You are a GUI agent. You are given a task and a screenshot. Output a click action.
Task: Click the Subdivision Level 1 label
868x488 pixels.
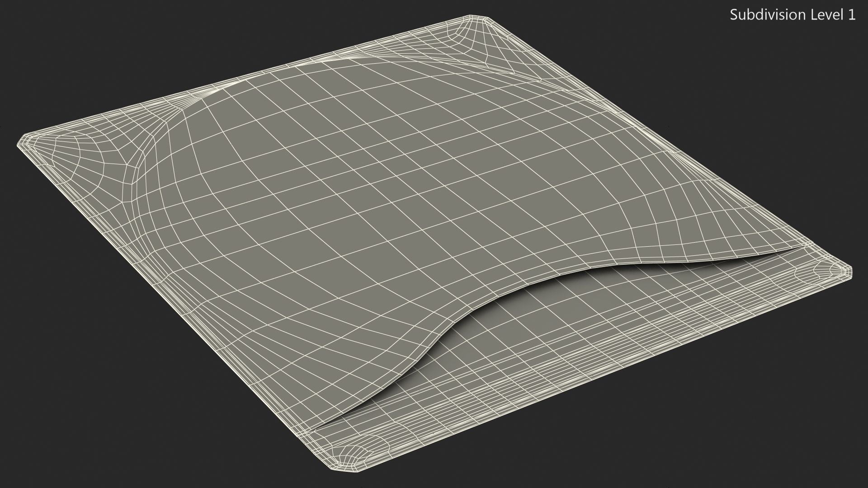tap(793, 15)
